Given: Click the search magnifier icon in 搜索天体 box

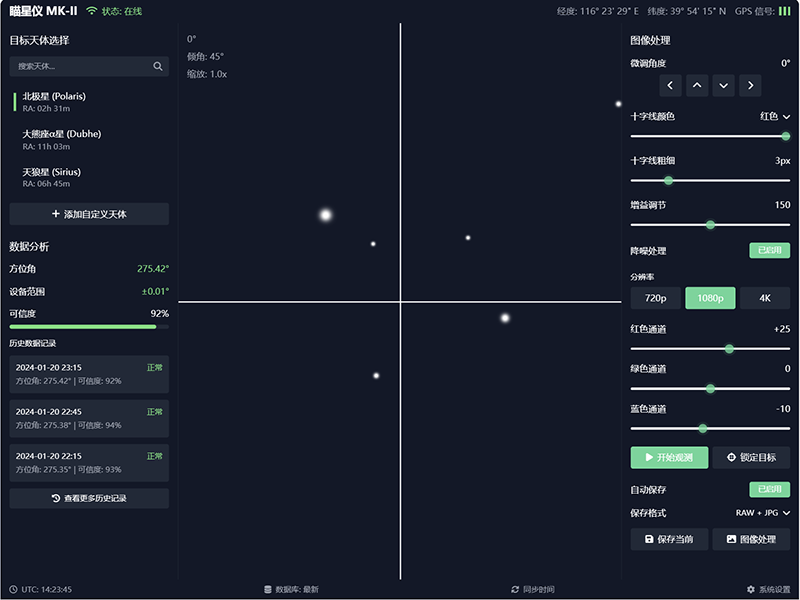Looking at the screenshot, I should [x=158, y=67].
